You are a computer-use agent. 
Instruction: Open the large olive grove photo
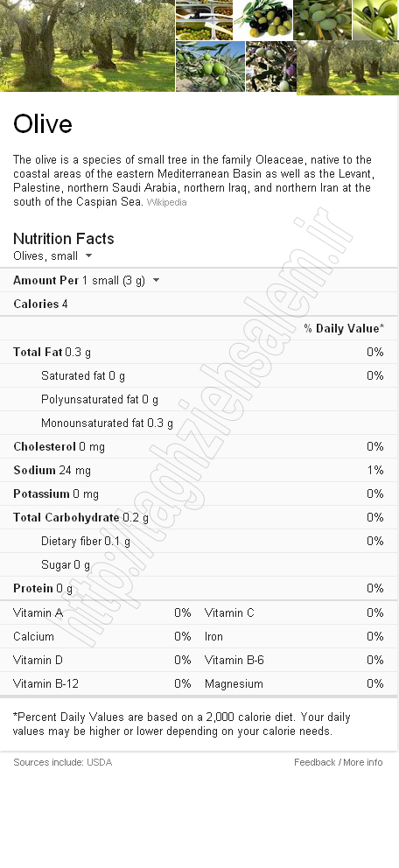point(87,45)
